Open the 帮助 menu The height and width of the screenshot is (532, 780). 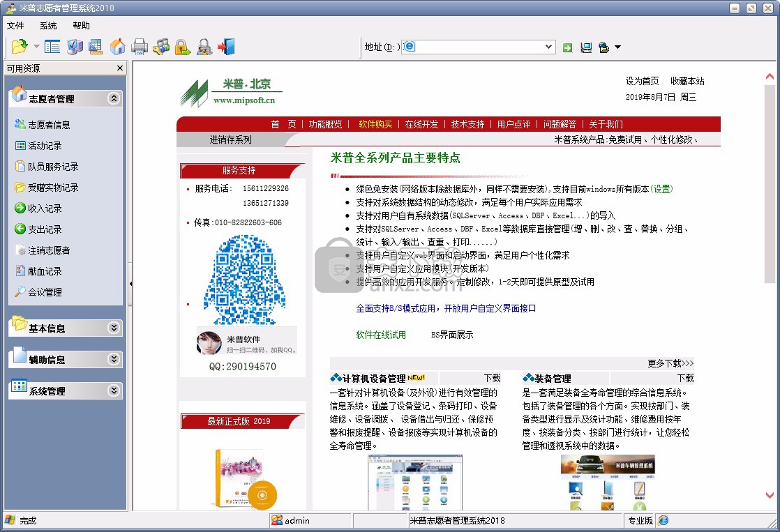[x=81, y=25]
